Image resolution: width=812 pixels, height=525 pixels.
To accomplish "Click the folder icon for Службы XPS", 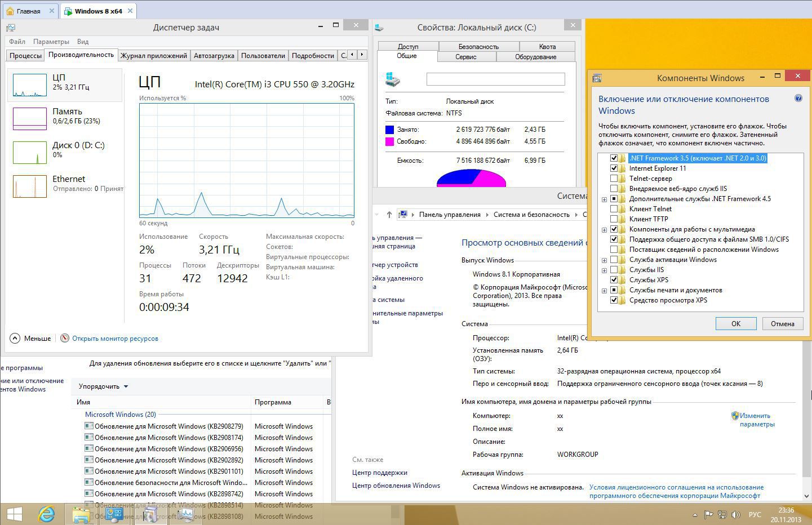I will click(622, 280).
